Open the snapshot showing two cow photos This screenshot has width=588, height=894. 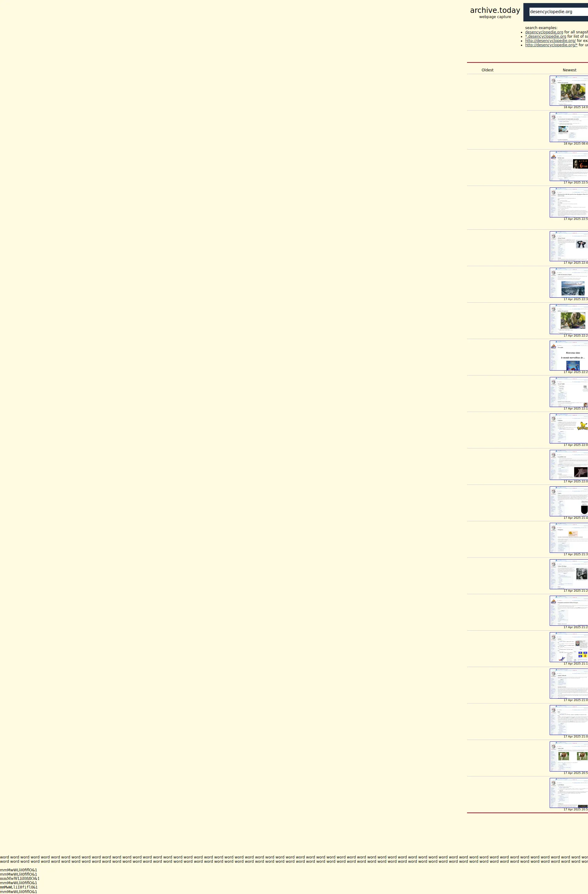569,756
